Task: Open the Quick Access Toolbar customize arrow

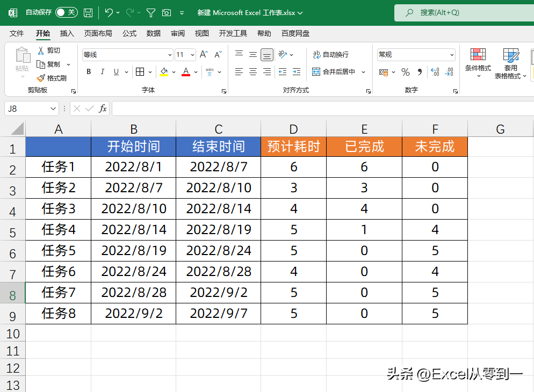Action: [x=182, y=13]
